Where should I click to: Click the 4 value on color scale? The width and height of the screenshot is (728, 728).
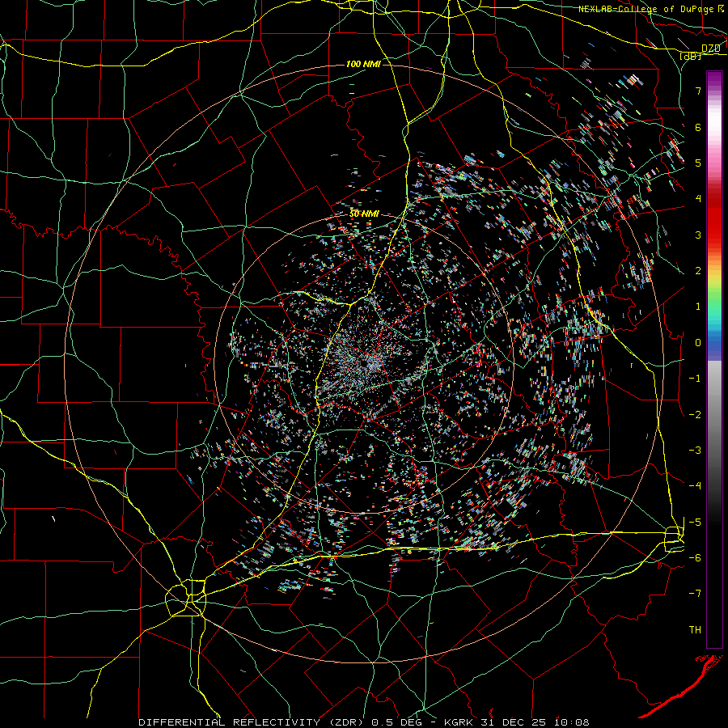click(698, 199)
